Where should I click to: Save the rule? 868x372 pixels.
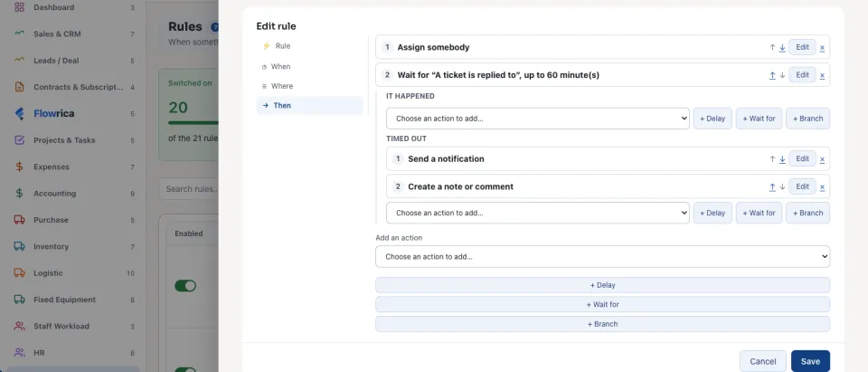coord(810,361)
